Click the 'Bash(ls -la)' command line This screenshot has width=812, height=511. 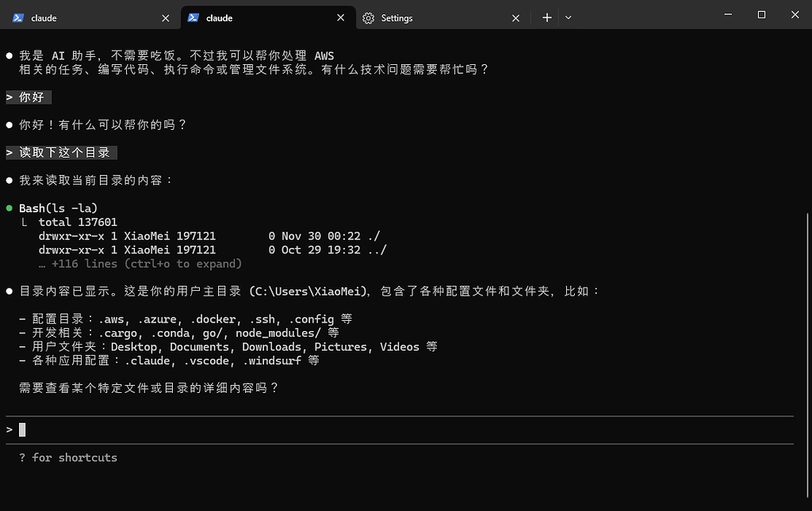(x=58, y=208)
